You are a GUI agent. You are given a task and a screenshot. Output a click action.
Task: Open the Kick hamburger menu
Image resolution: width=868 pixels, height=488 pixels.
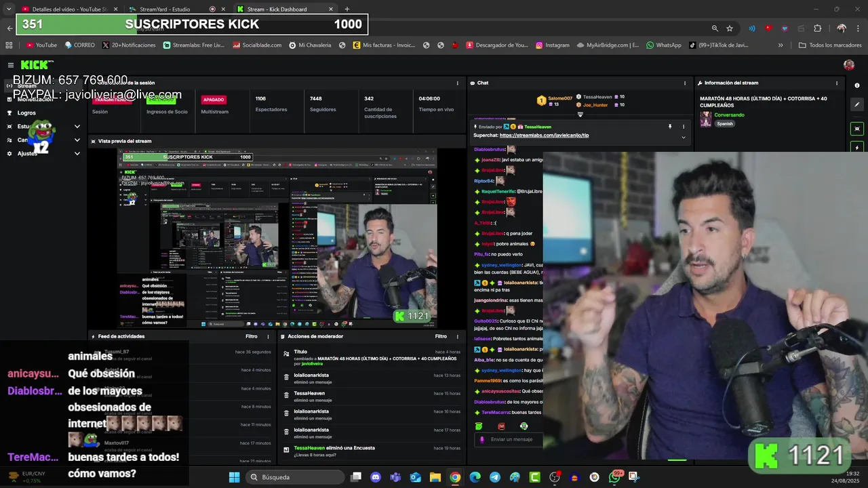tap(11, 65)
